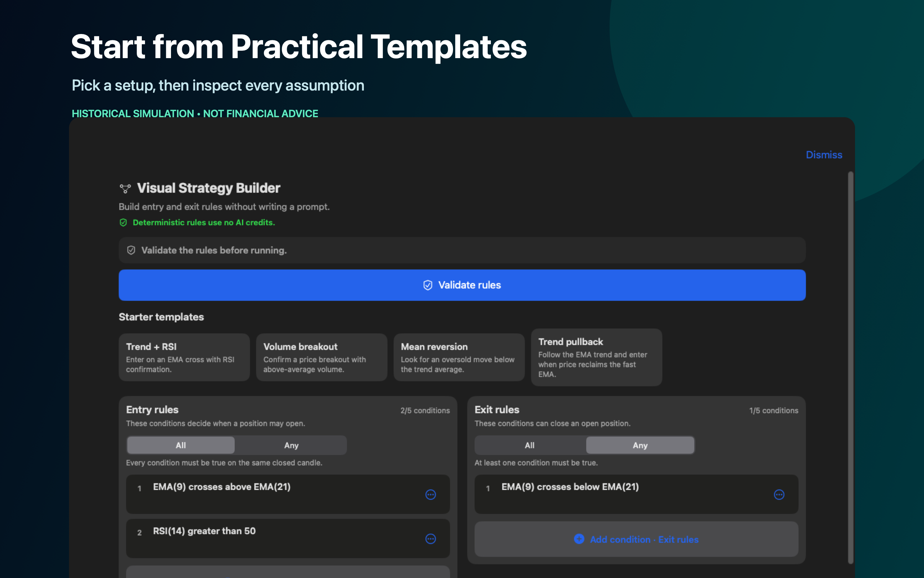924x578 pixels.
Task: Apply the Mean reversion starter template
Action: click(x=459, y=357)
